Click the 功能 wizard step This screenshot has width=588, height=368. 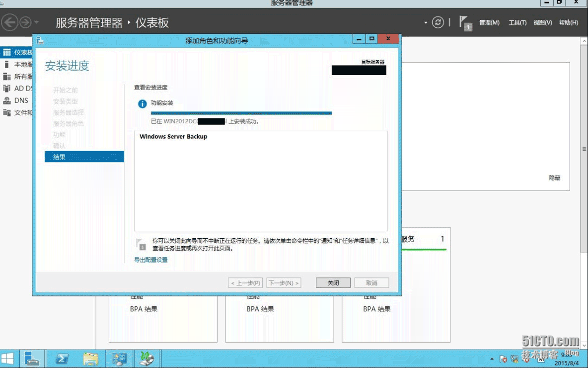tap(59, 134)
